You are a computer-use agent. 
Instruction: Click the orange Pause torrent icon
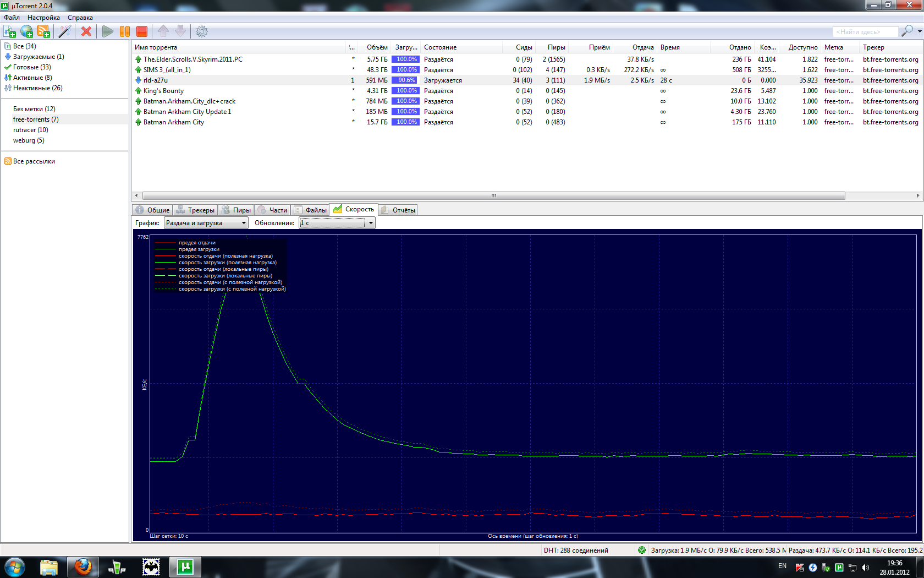coord(125,31)
